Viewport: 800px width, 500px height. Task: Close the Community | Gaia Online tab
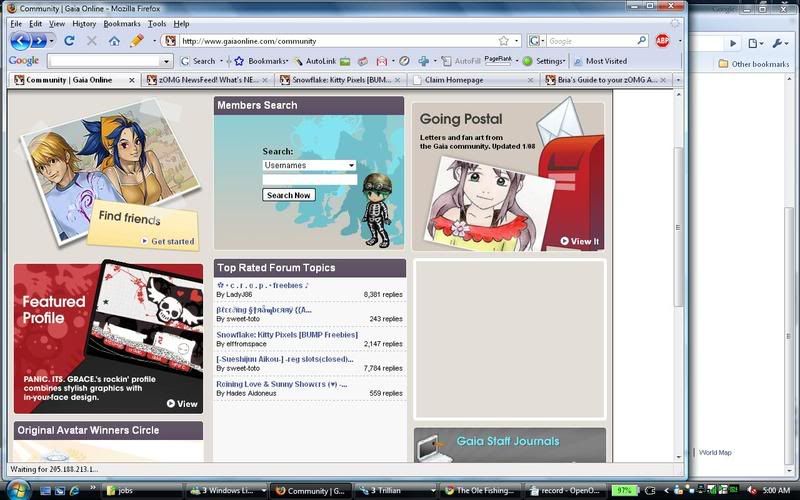132,80
